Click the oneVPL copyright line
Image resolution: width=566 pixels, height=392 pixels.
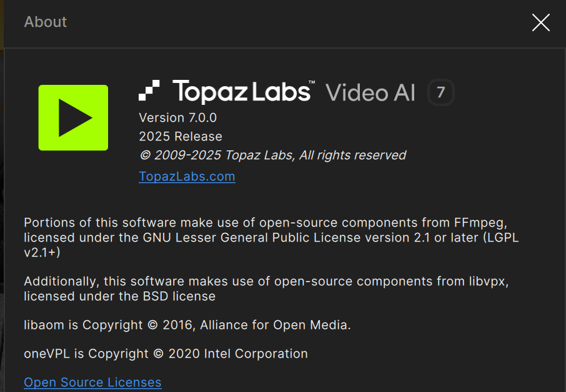click(166, 354)
